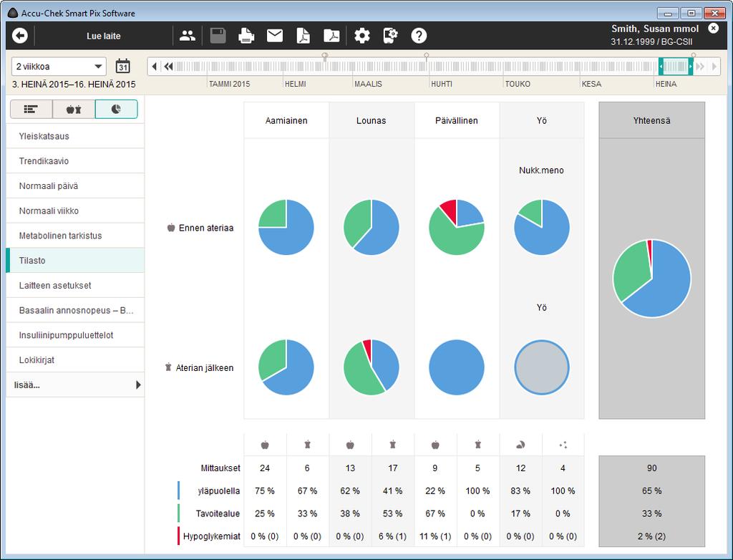The height and width of the screenshot is (560, 733).
Task: Click the Aamiainen before-meal pie chart
Action: click(x=286, y=228)
